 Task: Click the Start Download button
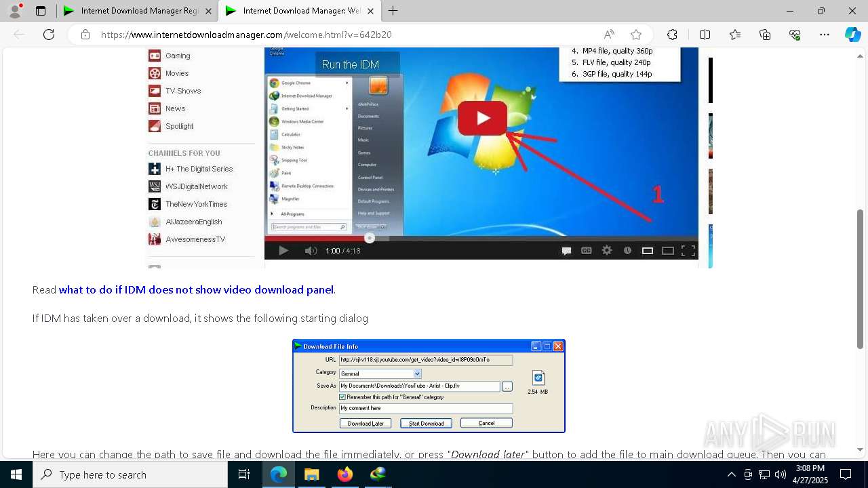426,423
